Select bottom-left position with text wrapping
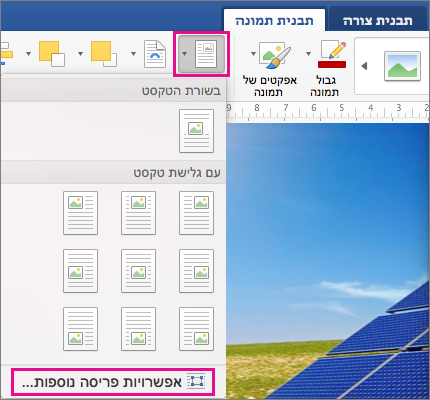Screen dimensions: 430x400 (x=80, y=329)
